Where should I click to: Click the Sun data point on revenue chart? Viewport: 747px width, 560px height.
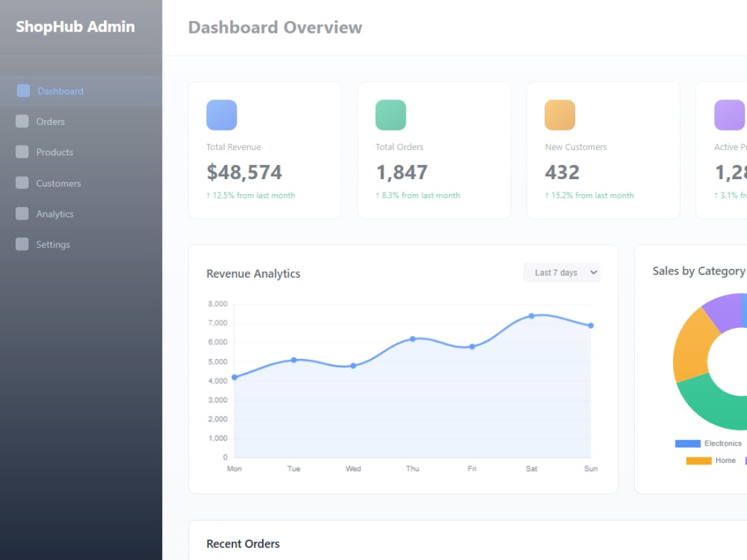[x=591, y=326]
